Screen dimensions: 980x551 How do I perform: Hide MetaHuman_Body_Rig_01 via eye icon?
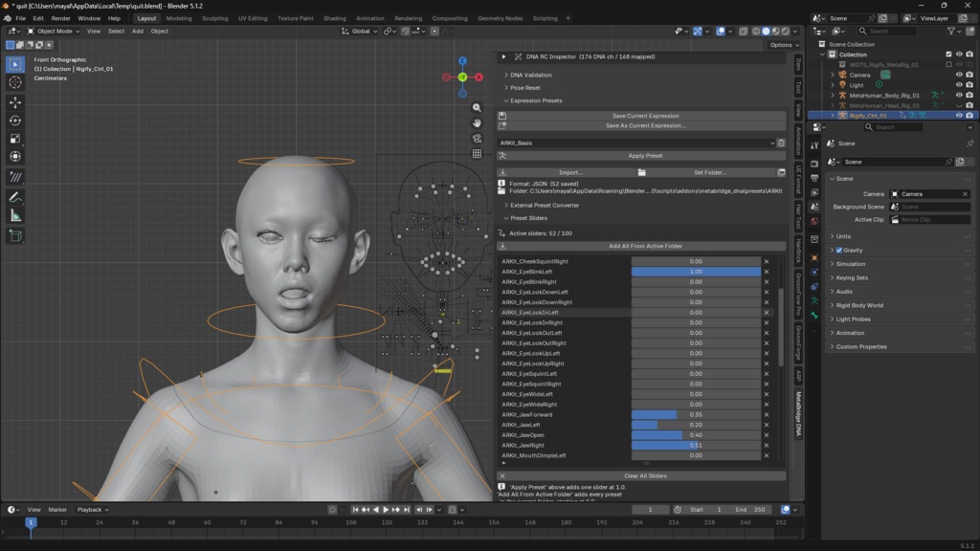(959, 96)
